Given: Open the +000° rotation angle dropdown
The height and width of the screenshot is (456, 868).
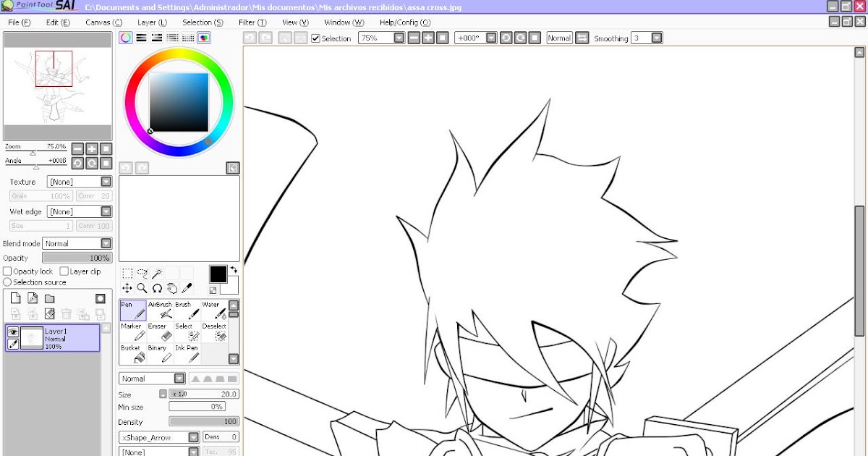Looking at the screenshot, I should [491, 38].
